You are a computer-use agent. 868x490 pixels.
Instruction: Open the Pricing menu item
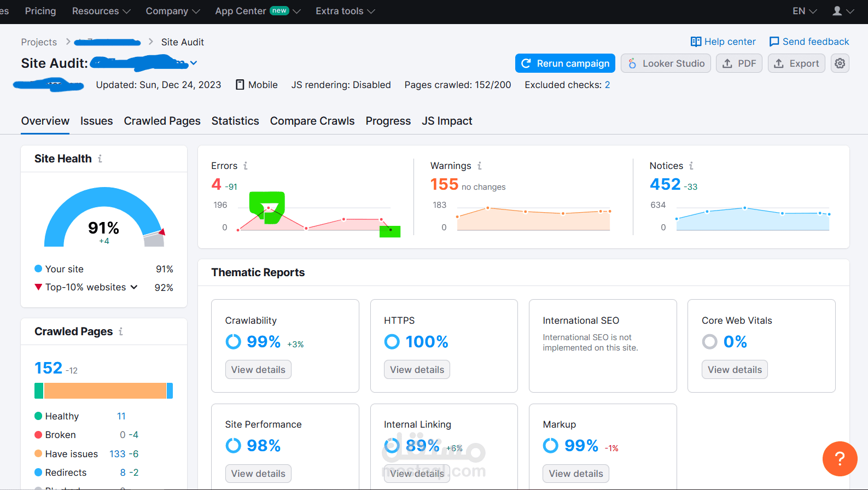tap(40, 11)
